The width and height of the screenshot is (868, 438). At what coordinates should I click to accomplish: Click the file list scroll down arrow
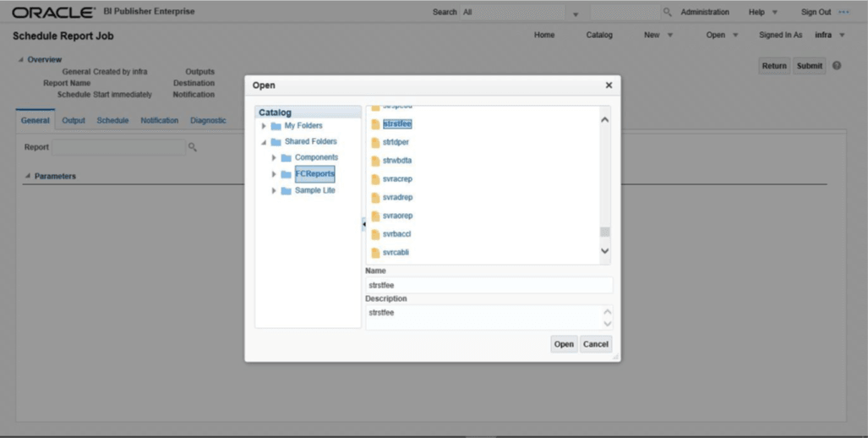[x=605, y=251]
